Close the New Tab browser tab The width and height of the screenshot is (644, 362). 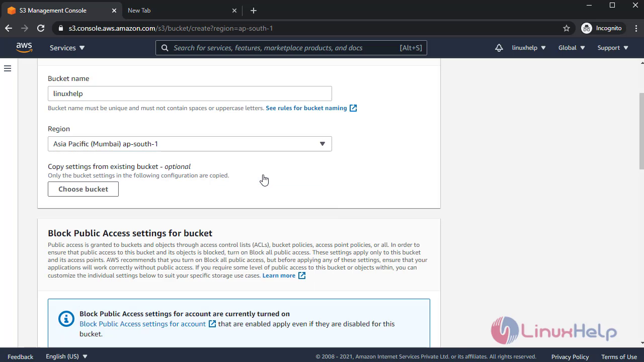coord(234,11)
